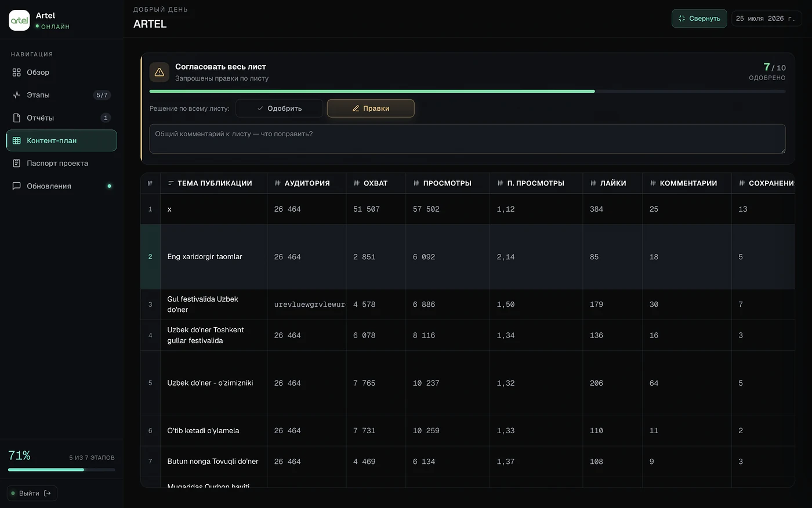The height and width of the screenshot is (508, 812).
Task: Select the Правки edits button
Action: tap(371, 108)
